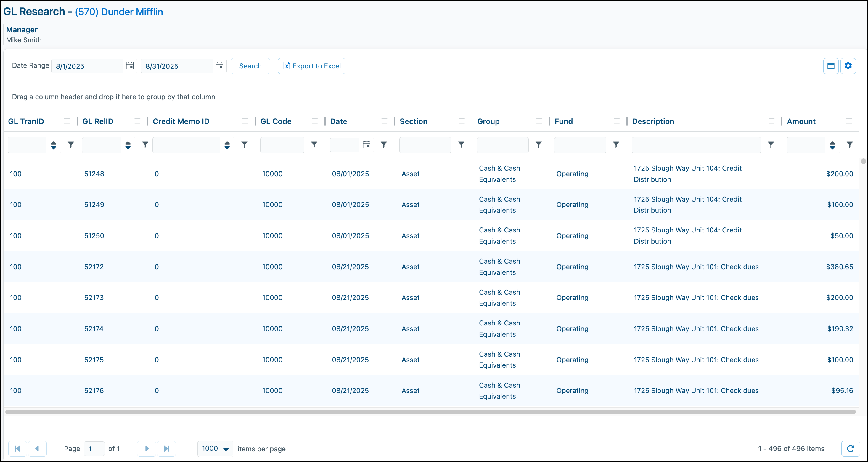Sort by the Section column header
This screenshot has height=462, width=868.
pos(414,121)
